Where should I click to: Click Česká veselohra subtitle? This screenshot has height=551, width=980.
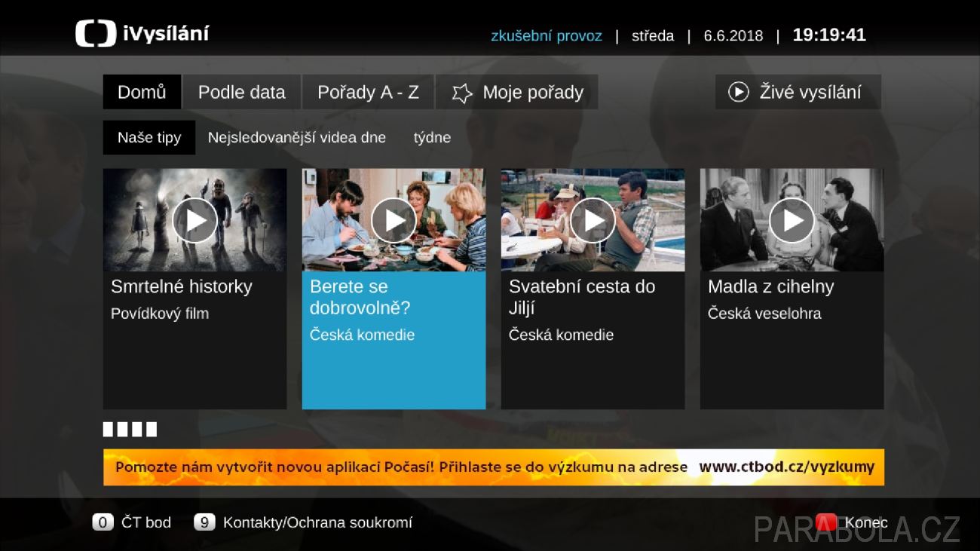[764, 314]
